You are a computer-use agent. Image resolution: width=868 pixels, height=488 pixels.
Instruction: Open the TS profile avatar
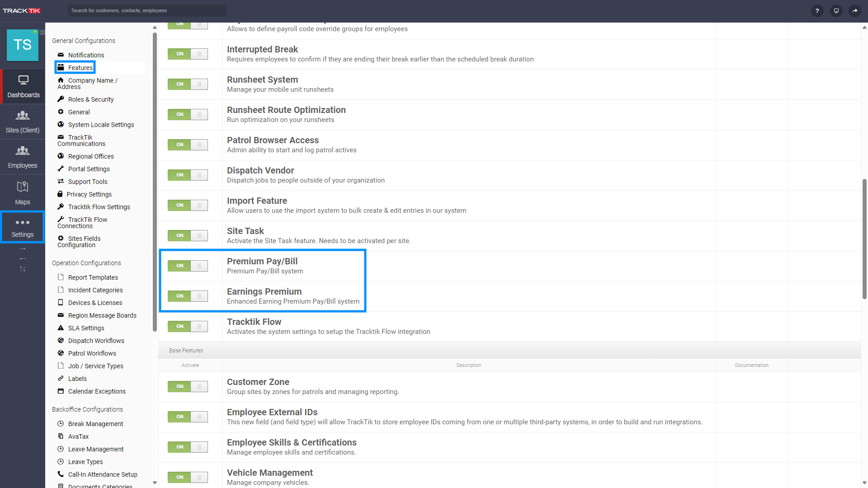tap(23, 45)
